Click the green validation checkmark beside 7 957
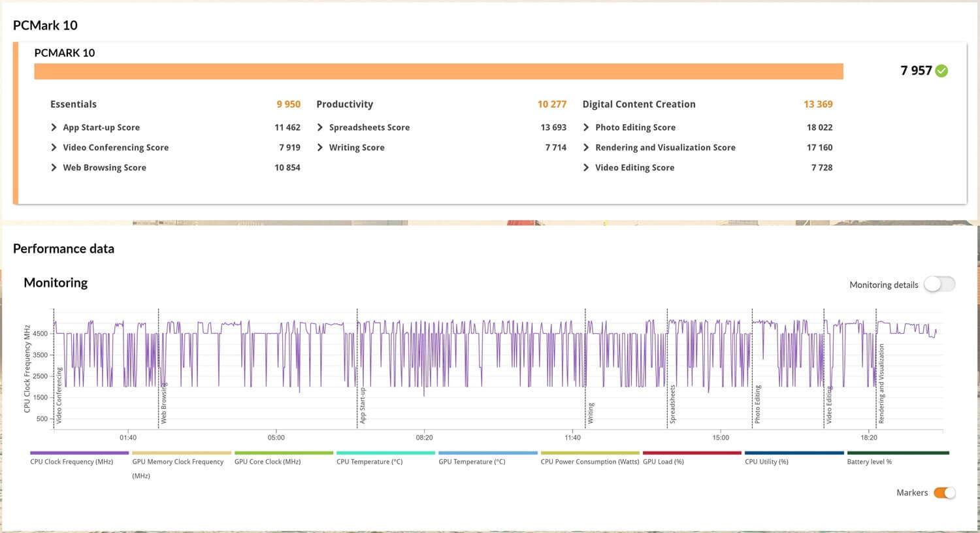This screenshot has height=533, width=980. pyautogui.click(x=941, y=71)
